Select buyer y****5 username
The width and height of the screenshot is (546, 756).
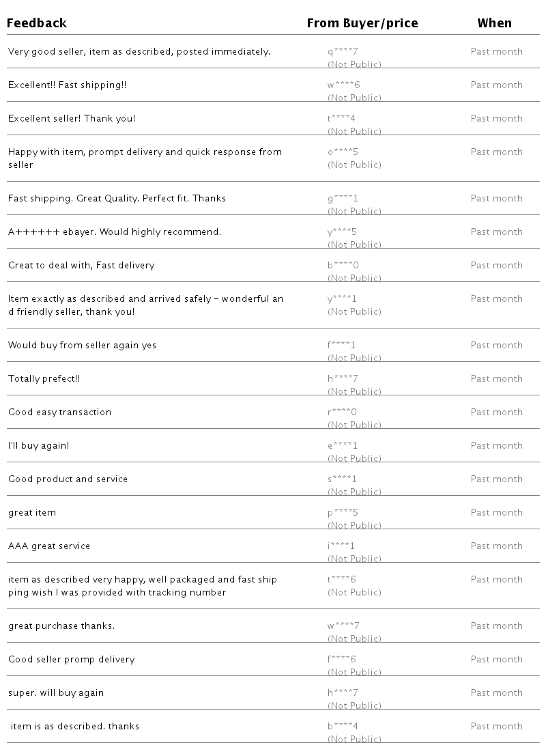tap(342, 232)
